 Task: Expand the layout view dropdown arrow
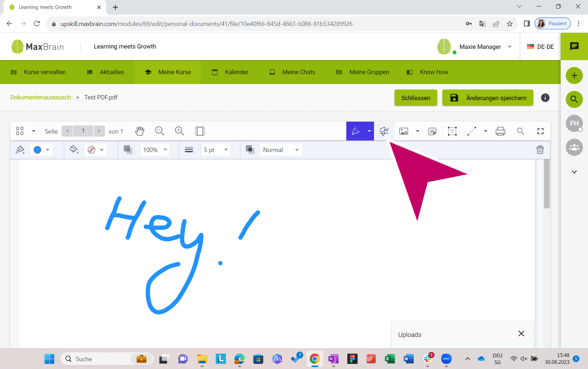34,131
